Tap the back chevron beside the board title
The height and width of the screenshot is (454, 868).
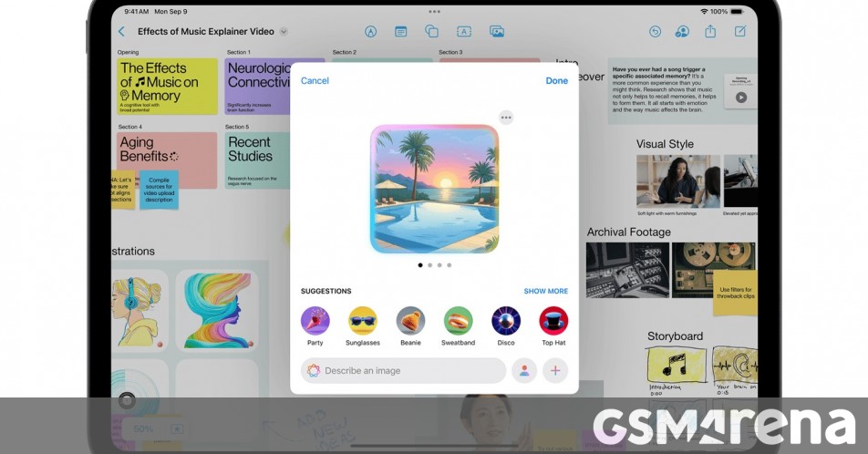(122, 32)
